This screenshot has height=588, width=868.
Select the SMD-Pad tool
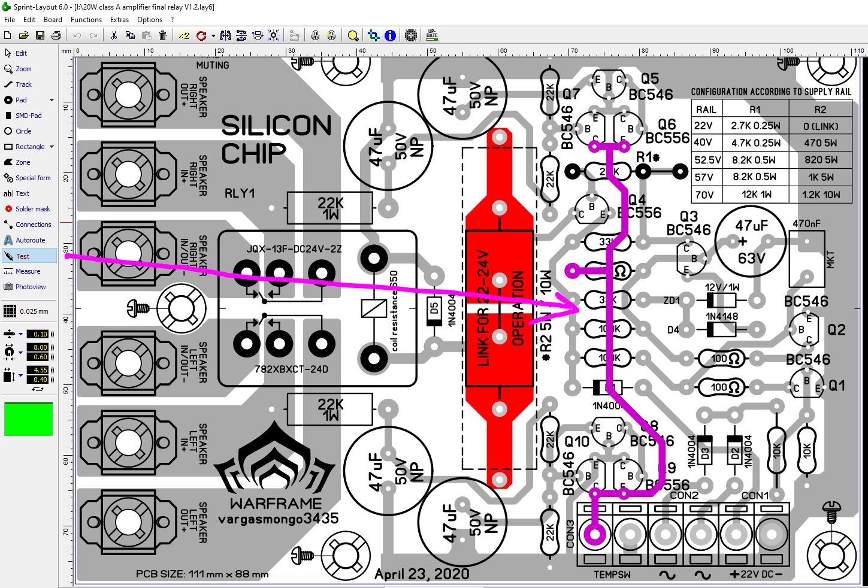click(29, 116)
